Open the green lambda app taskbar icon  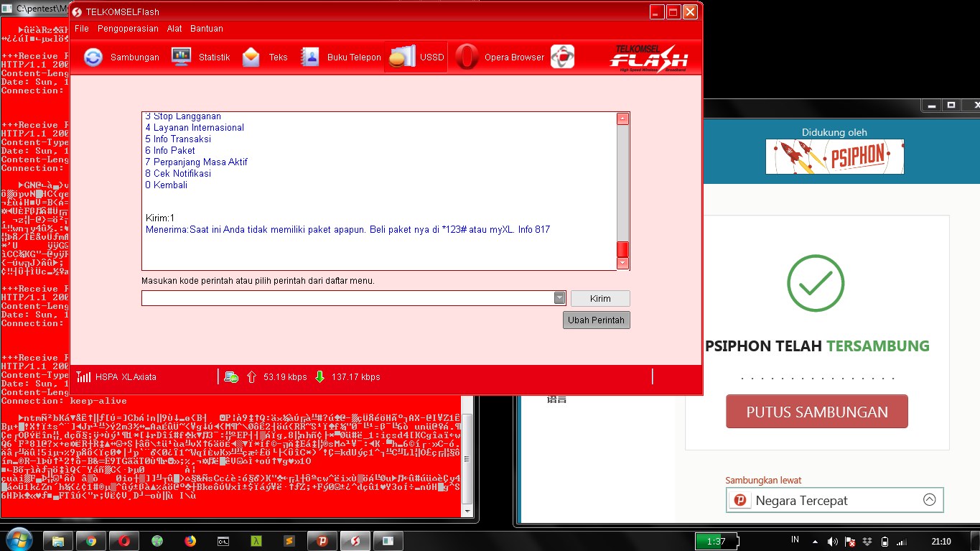(x=256, y=541)
